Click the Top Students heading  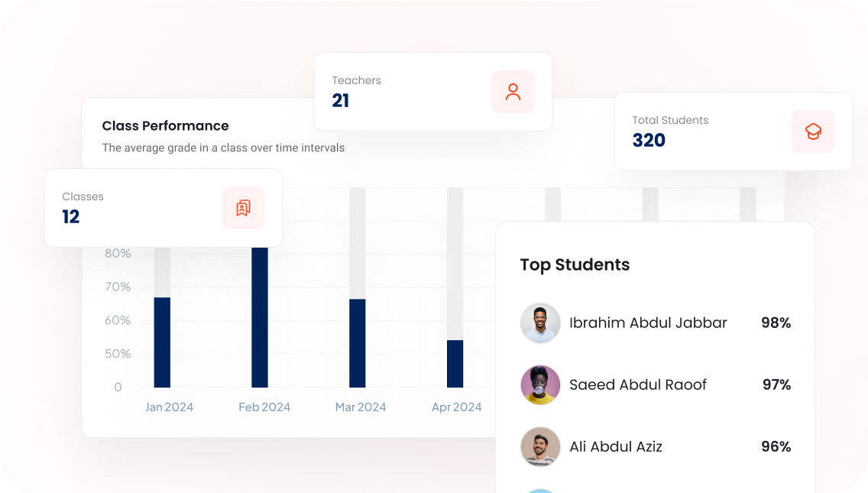point(575,265)
